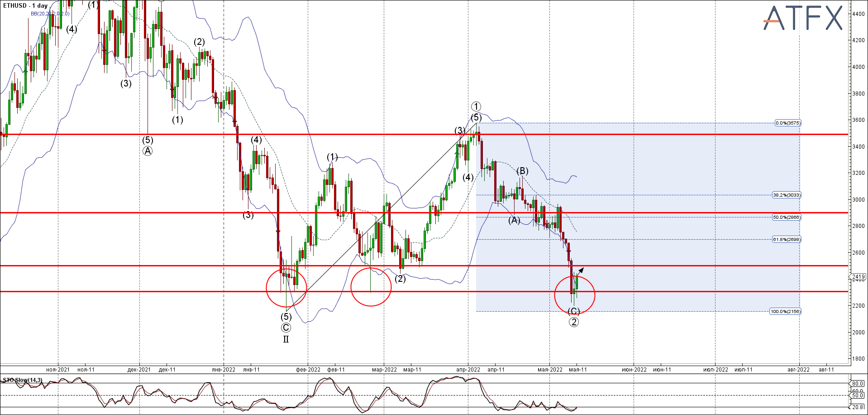Click the 50.0%(2866) Fibonacci label
The height and width of the screenshot is (415, 868).
(787, 217)
